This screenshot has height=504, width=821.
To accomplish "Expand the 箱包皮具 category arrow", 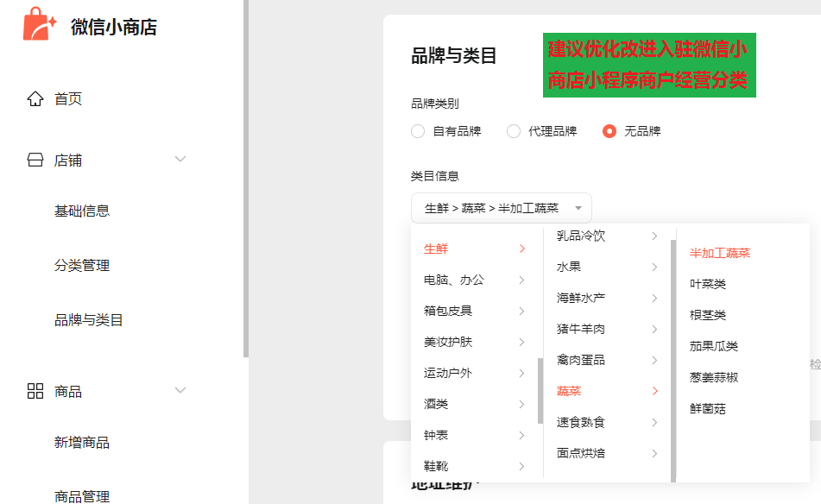I will click(x=522, y=311).
